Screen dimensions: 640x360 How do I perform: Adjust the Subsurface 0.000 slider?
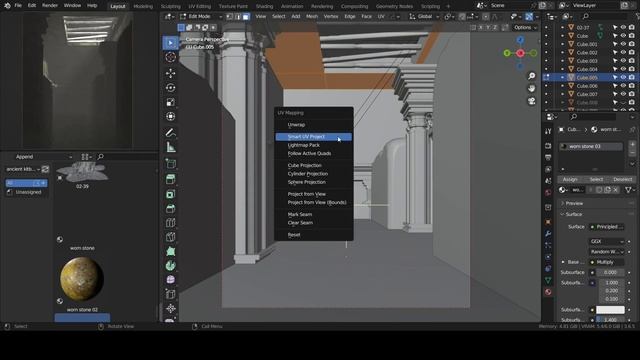611,273
